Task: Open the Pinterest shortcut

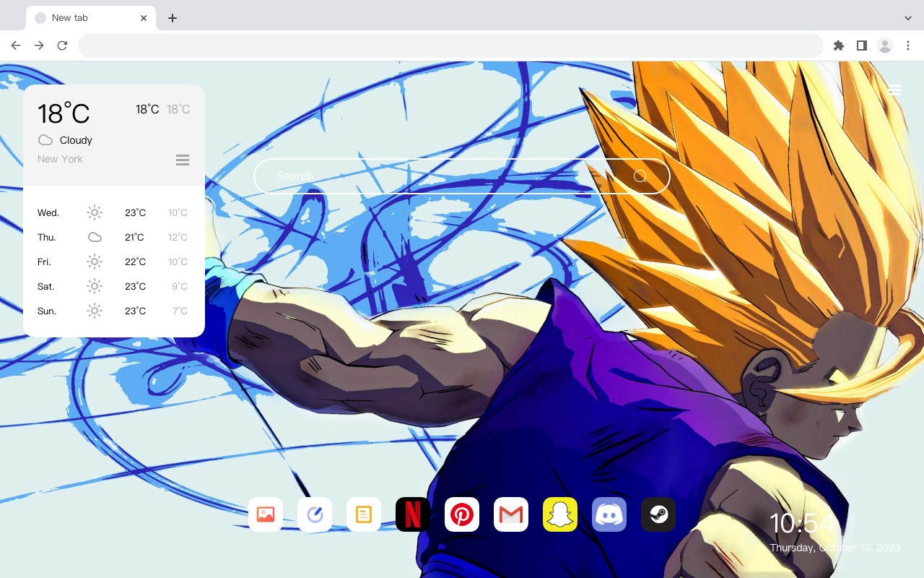Action: click(x=462, y=514)
